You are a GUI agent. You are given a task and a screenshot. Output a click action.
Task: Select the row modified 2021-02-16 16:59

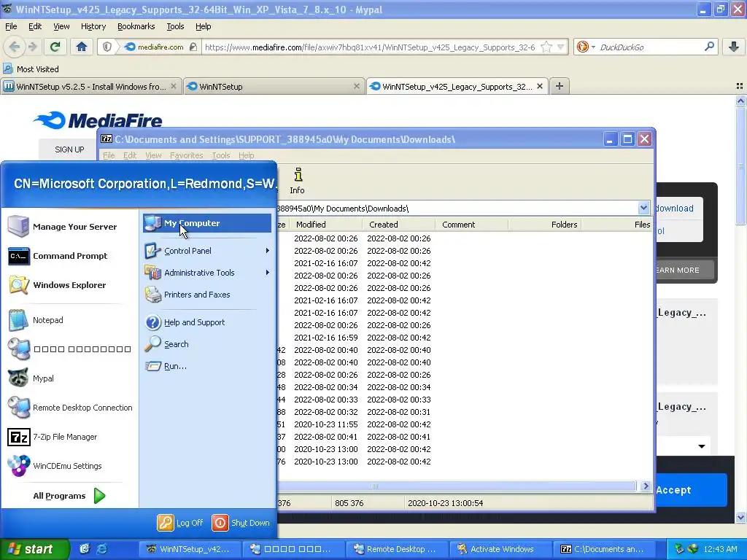[463, 338]
